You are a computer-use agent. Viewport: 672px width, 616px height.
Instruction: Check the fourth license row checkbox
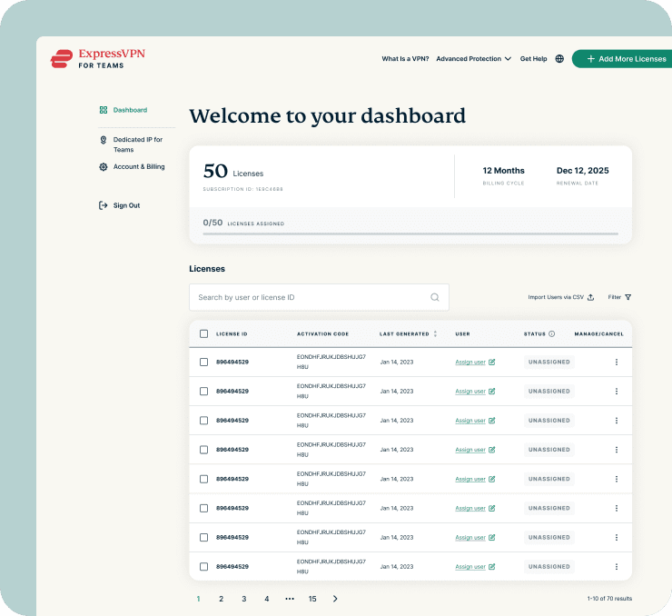[x=204, y=450]
